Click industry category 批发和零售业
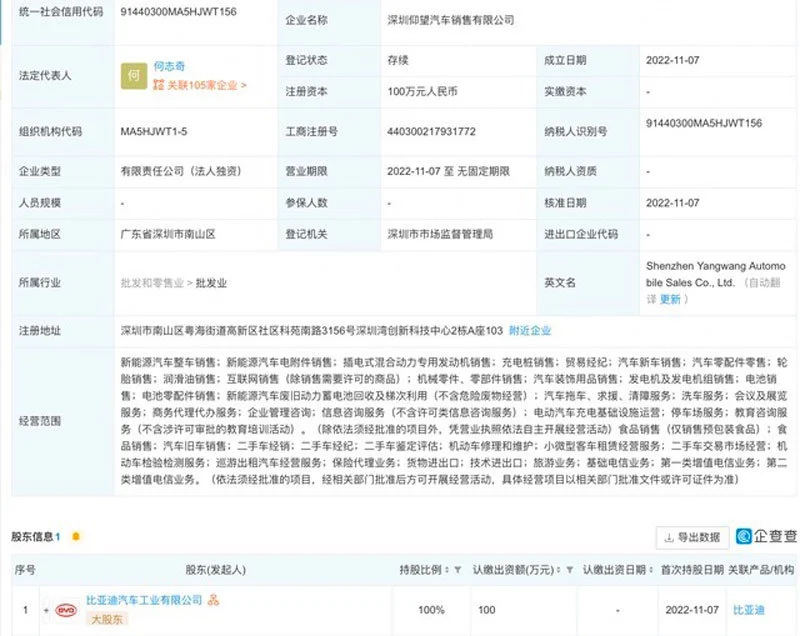 (x=152, y=283)
